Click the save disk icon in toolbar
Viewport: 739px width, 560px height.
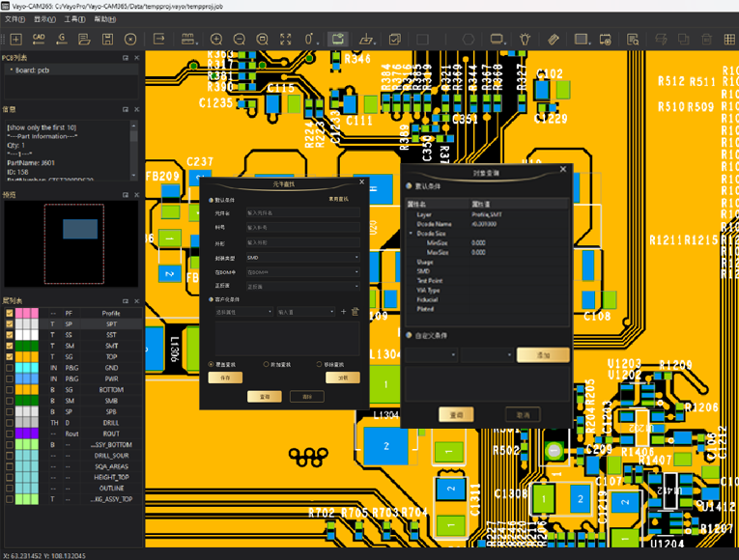[108, 40]
